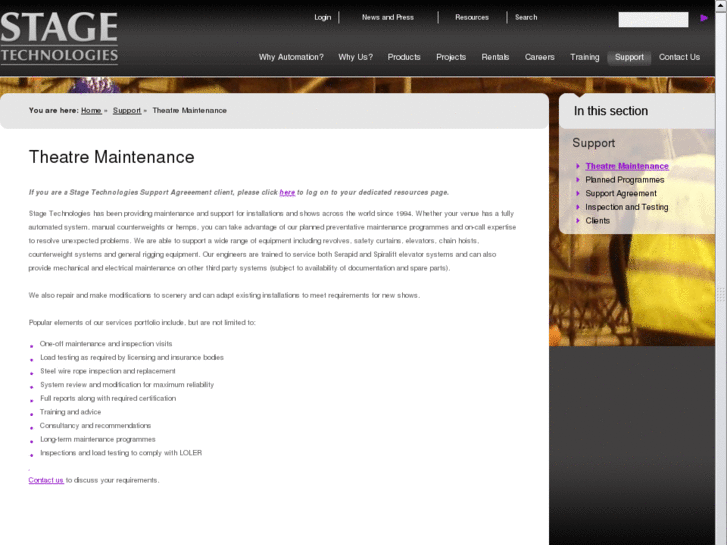This screenshot has width=727, height=545.
Task: Follow the Home breadcrumb link
Action: click(x=91, y=110)
